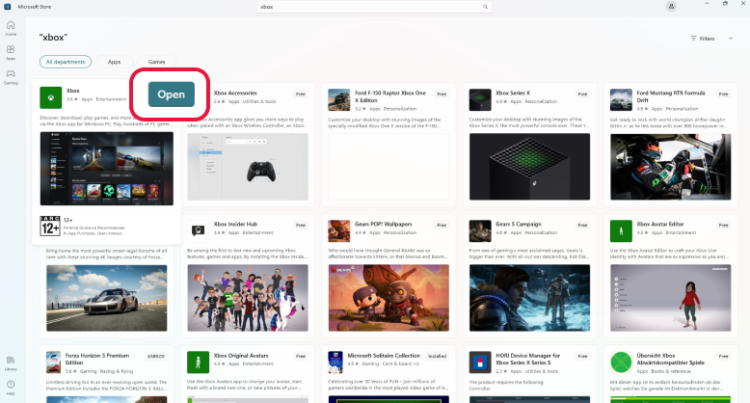Screen dimensions: 750x403
Task: Click the Xbox Avatar Editor icon
Action: pyautogui.click(x=621, y=231)
